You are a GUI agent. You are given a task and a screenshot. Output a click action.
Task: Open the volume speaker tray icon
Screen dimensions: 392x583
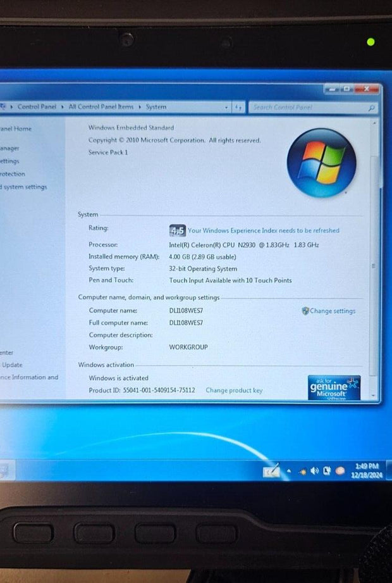[314, 471]
